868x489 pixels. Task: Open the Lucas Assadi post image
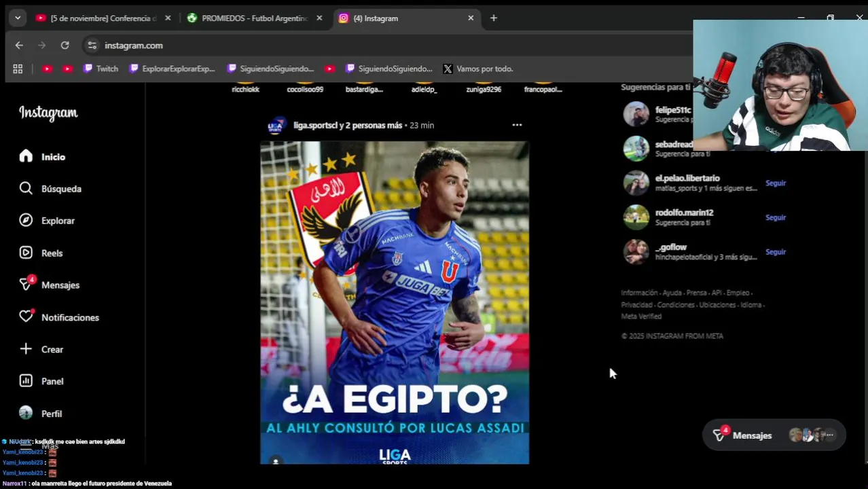tap(395, 302)
